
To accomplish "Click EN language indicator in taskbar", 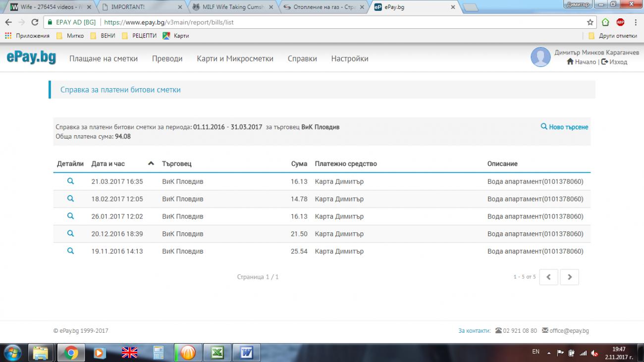I will 536,352.
